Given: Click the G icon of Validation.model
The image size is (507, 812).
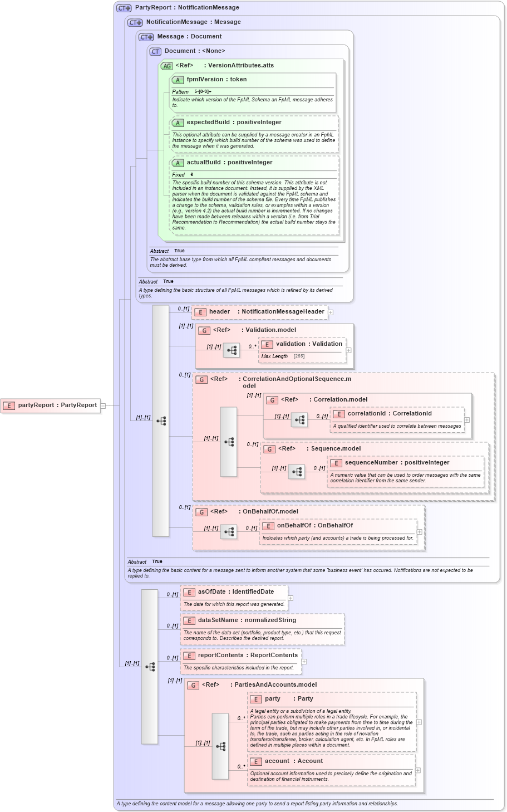Looking at the screenshot, I should tap(204, 330).
